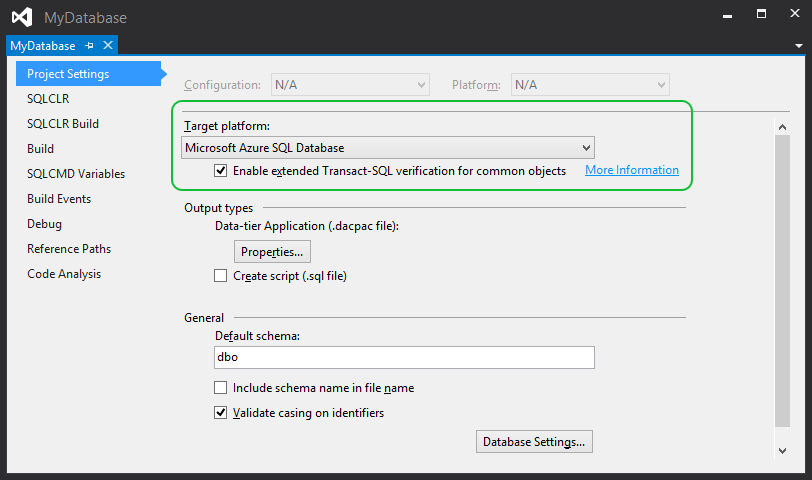This screenshot has width=812, height=480.
Task: Maximize the MyDatabase window
Action: (x=761, y=14)
